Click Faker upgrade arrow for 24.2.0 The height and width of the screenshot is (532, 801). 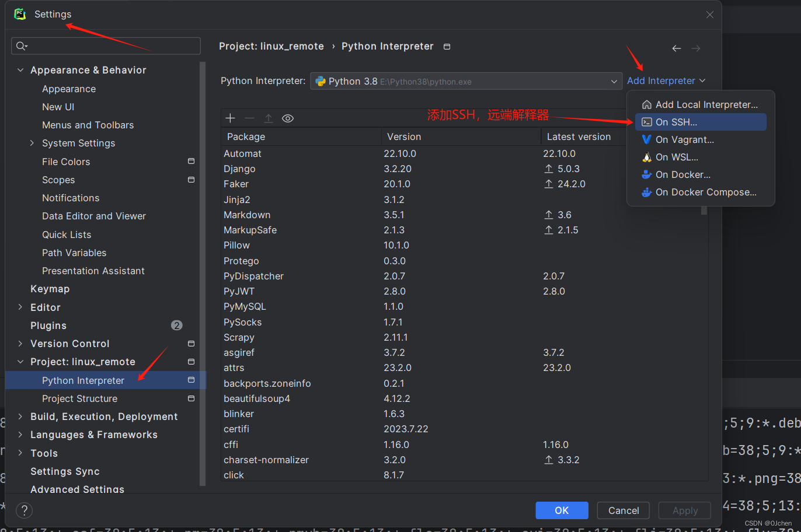[x=549, y=184]
